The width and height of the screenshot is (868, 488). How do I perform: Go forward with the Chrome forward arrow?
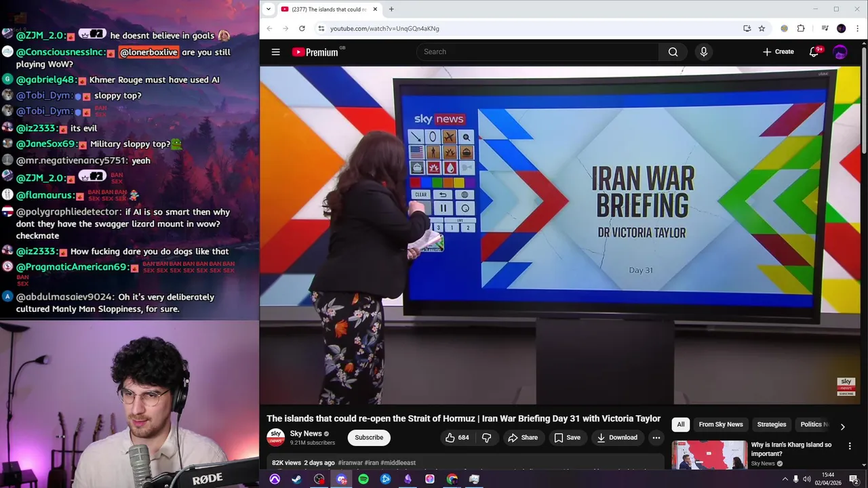[x=285, y=28]
